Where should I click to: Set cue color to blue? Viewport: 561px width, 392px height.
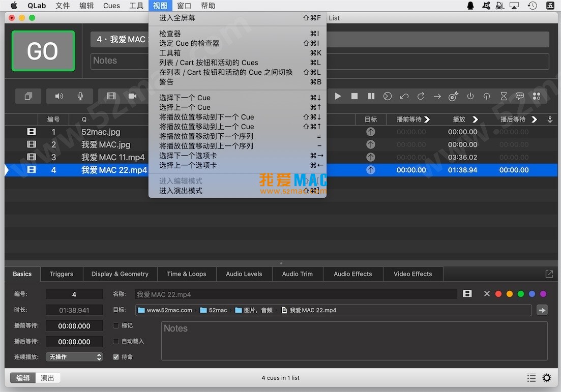[532, 294]
